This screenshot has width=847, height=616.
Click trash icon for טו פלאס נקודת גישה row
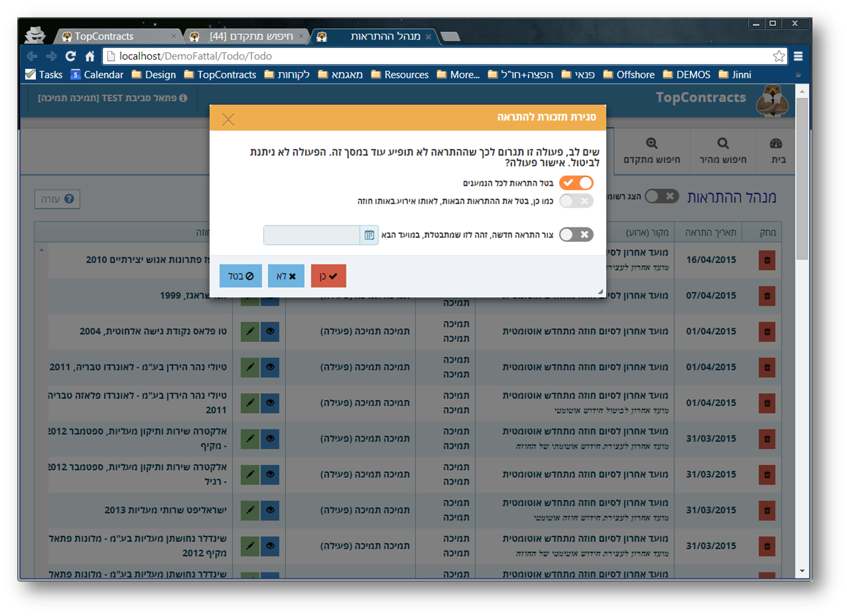coord(767,332)
